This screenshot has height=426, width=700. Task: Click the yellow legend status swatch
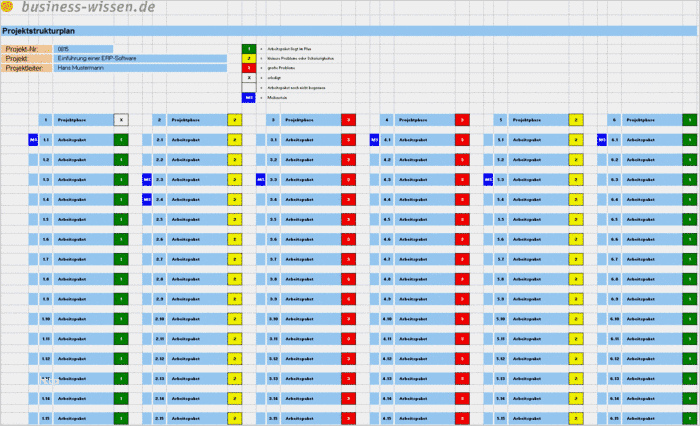249,58
